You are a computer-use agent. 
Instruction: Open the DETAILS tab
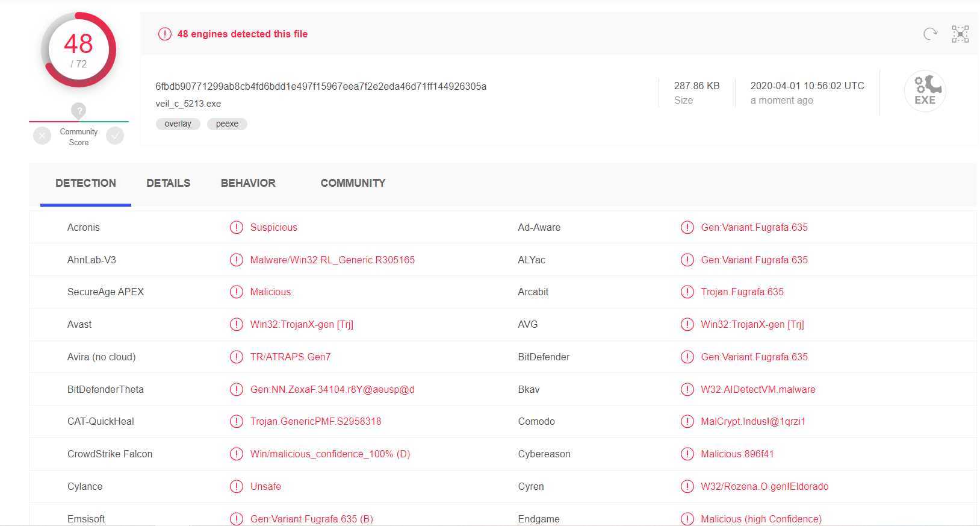tap(169, 183)
